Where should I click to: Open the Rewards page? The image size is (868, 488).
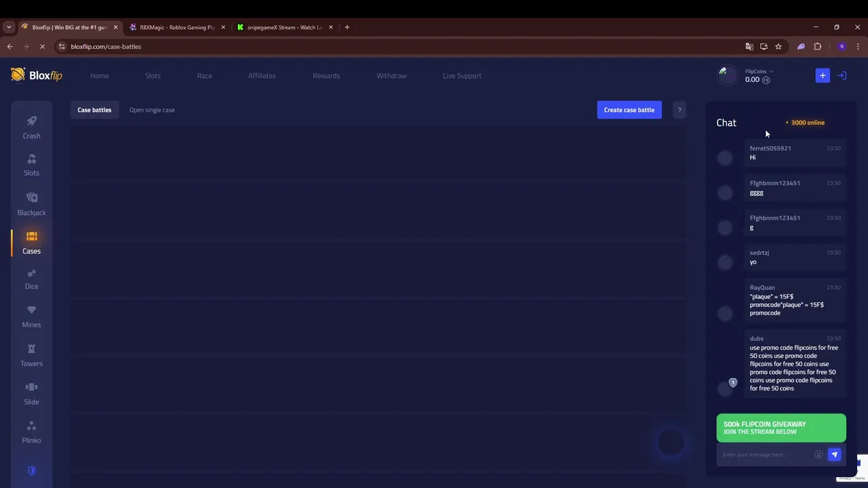326,76
